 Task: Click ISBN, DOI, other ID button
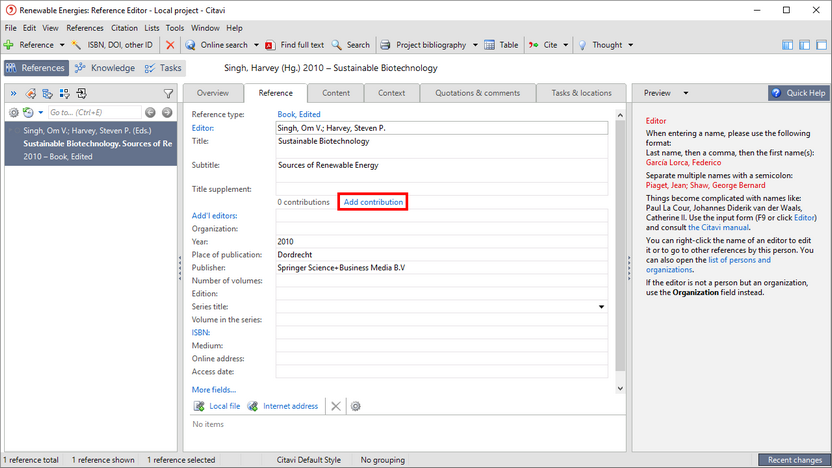click(x=112, y=45)
